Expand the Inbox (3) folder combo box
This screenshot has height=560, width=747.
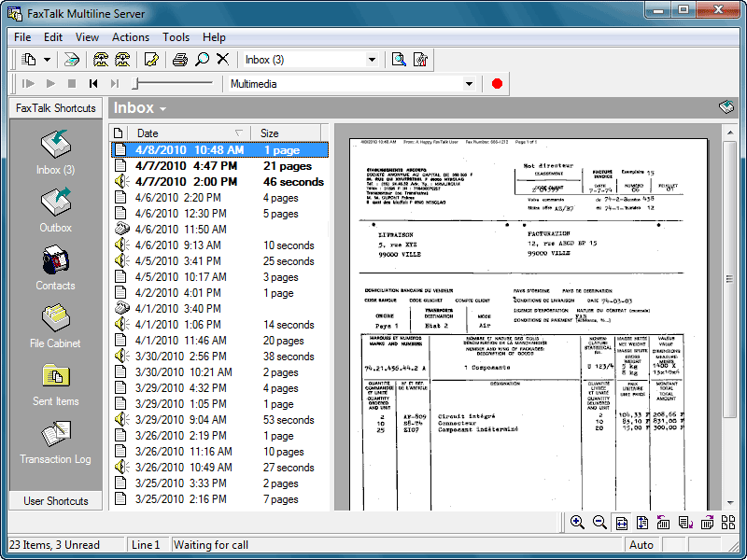372,60
